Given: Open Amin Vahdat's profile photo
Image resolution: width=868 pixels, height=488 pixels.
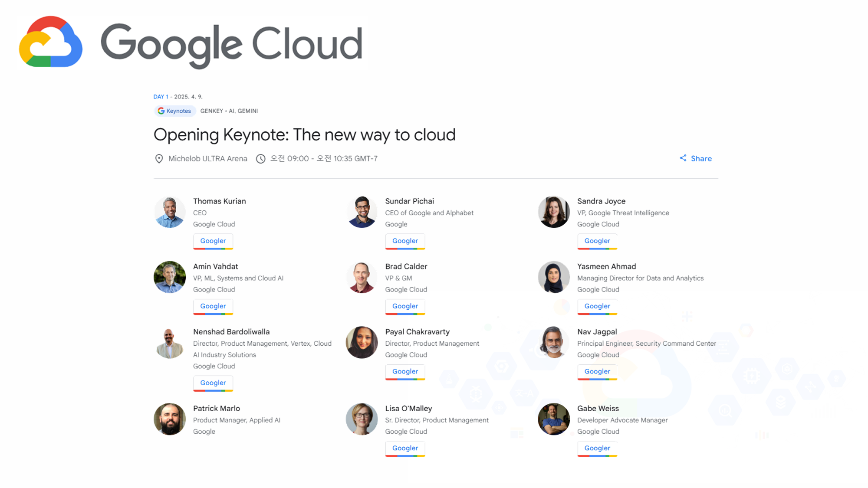Looking at the screenshot, I should (x=170, y=277).
